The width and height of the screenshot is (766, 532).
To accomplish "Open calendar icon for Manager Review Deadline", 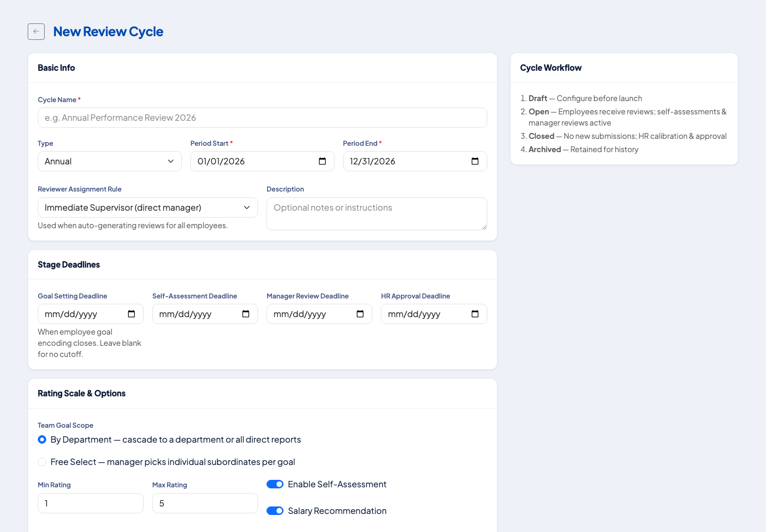I will pos(360,314).
